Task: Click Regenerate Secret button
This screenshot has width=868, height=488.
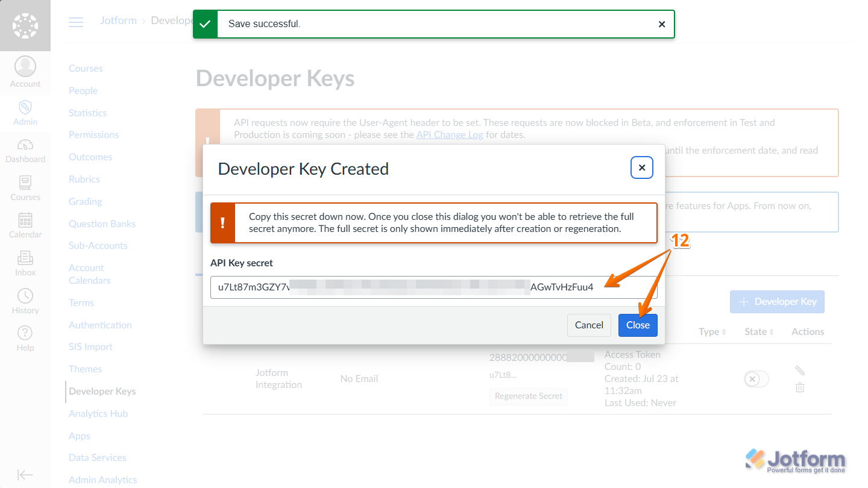Action: click(x=529, y=396)
